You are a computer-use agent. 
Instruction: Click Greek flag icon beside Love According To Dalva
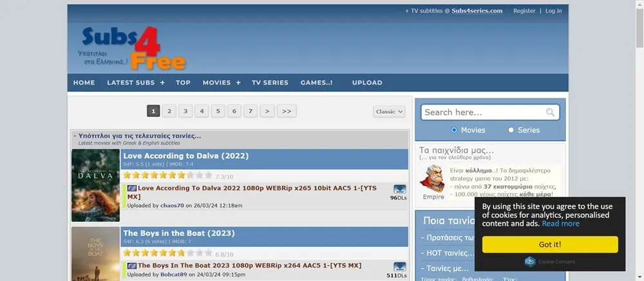[x=132, y=188]
